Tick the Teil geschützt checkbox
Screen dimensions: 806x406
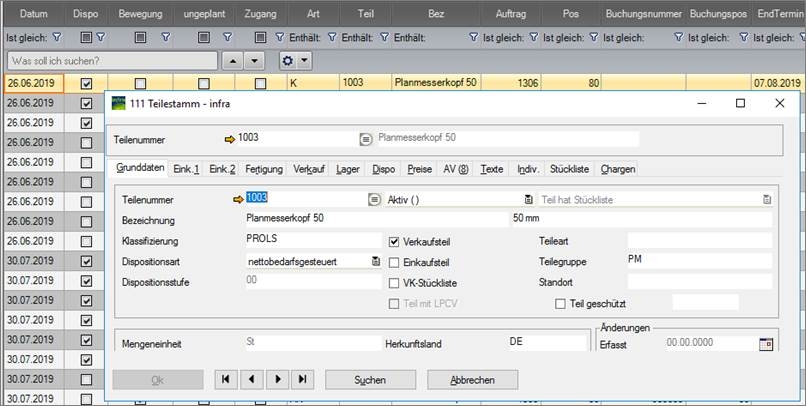[x=561, y=303]
